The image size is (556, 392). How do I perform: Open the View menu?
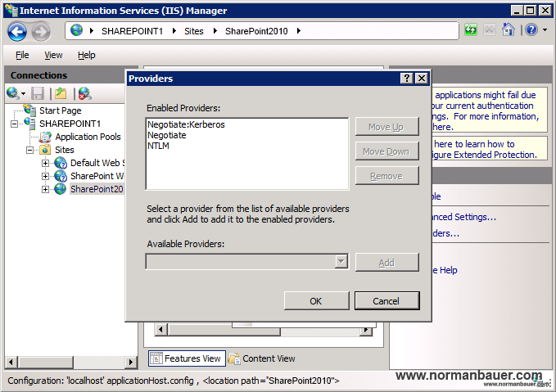point(53,55)
